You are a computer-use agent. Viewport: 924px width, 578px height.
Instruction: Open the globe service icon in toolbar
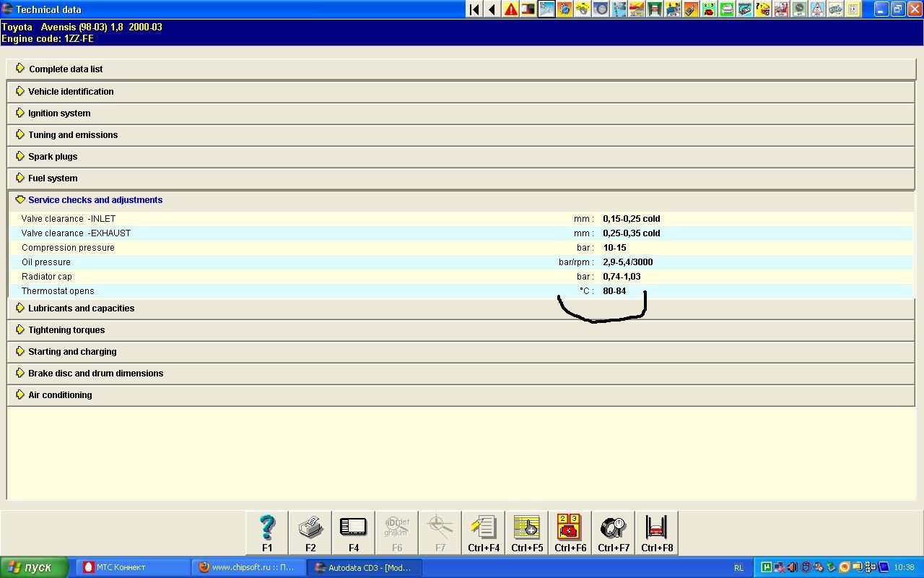coord(565,9)
